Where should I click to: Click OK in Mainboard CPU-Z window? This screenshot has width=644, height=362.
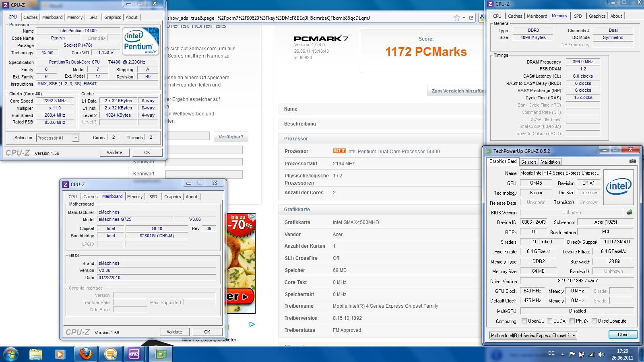point(207,332)
